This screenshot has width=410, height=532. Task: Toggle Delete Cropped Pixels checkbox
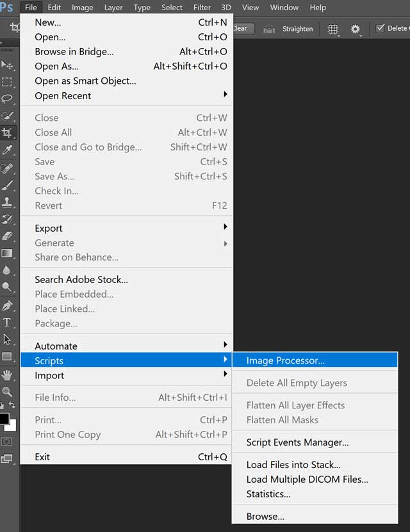point(379,28)
